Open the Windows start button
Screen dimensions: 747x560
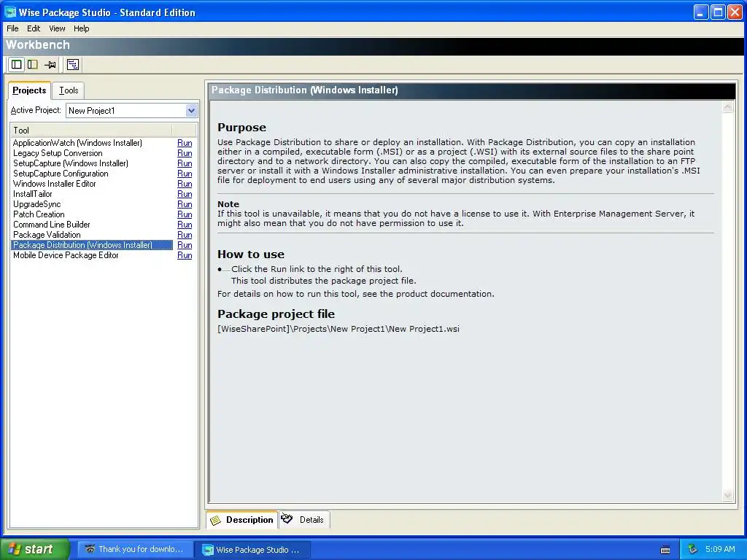click(34, 549)
